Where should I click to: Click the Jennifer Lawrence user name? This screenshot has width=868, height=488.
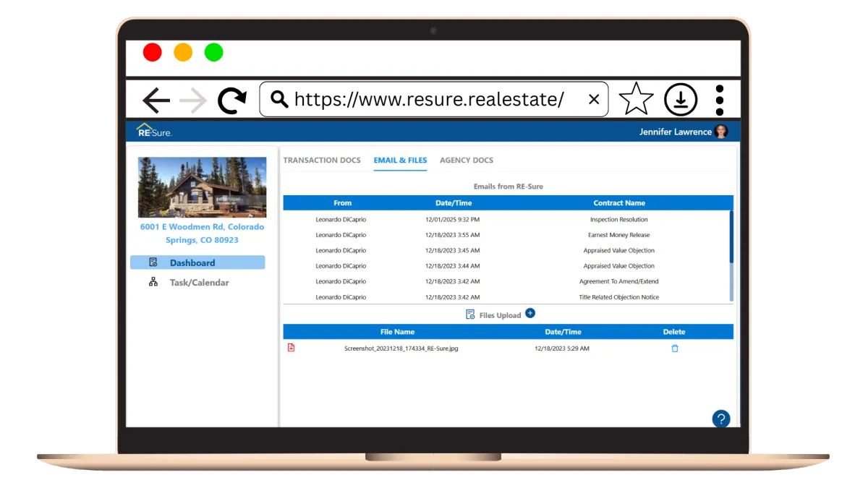675,132
